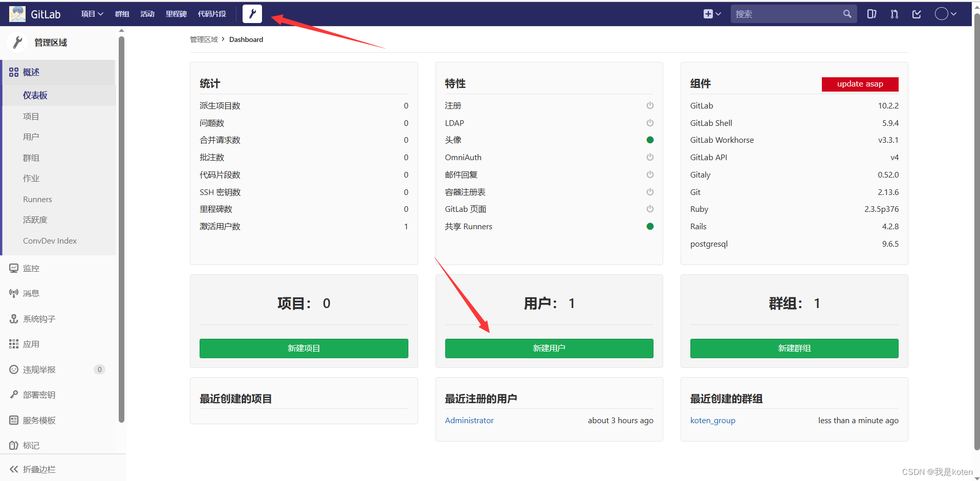Open 活跃度 in the sidebar

(35, 220)
